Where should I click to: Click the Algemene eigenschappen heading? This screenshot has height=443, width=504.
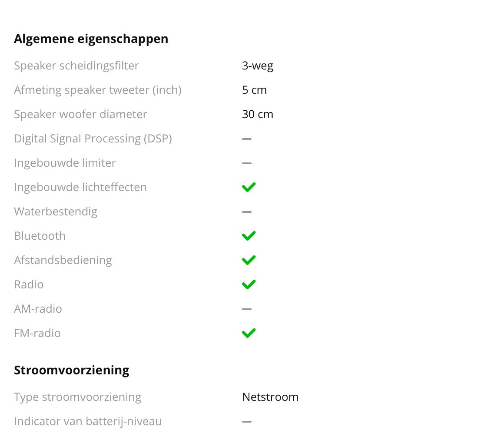[x=91, y=39]
